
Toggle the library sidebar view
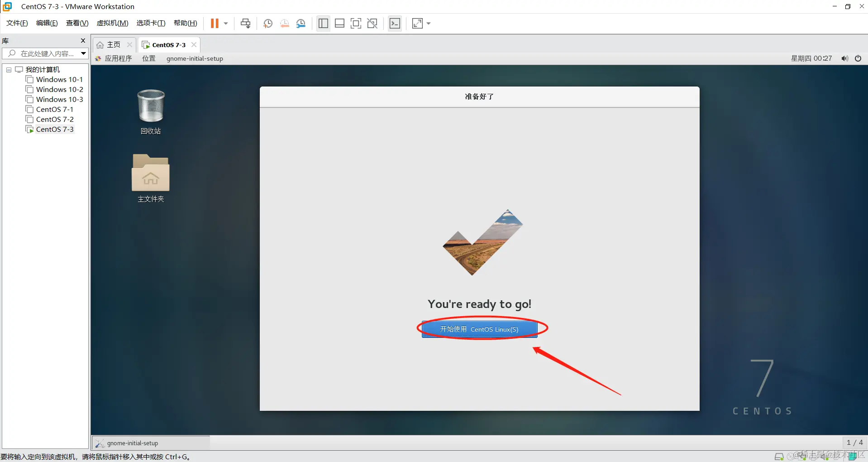coord(323,24)
